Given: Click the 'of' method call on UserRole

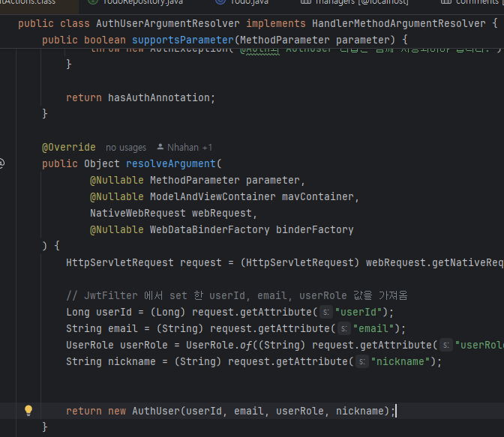Looking at the screenshot, I should [246, 345].
